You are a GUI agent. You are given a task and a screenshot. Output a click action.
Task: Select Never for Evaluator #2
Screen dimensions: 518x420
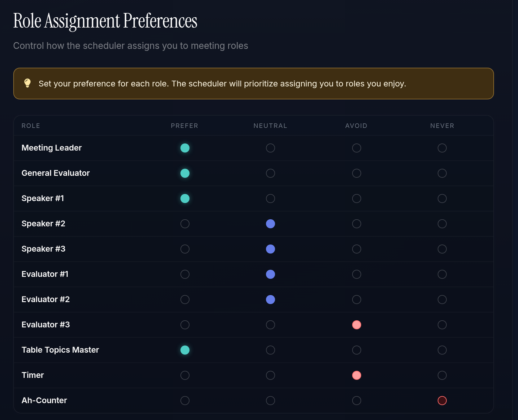tap(442, 300)
